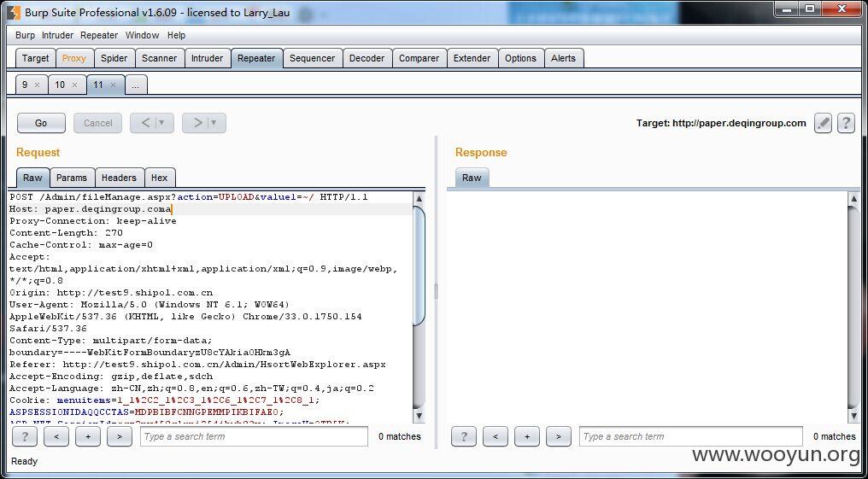Viewport: 868px width, 479px height.
Task: Click the Host: paper.deqingroup.coma header line
Action: coord(91,209)
